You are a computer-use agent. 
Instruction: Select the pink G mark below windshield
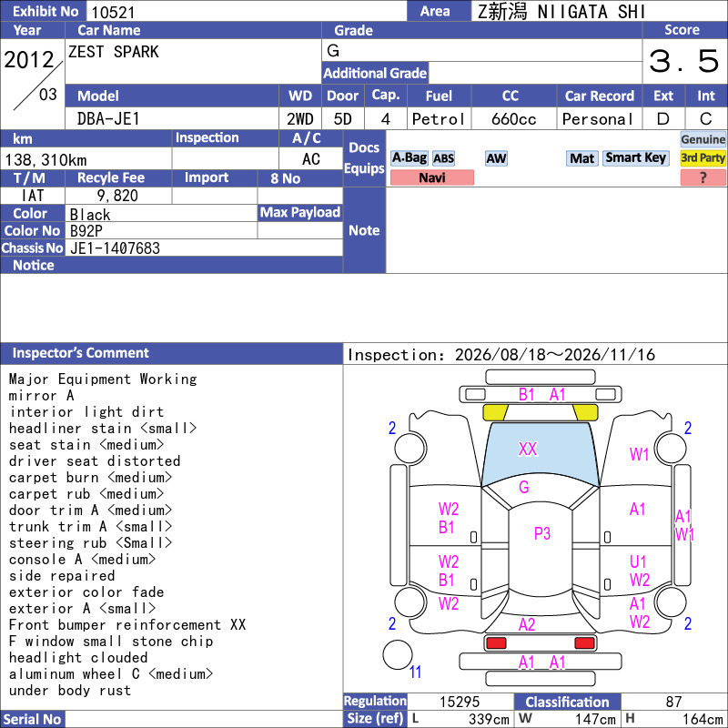click(524, 487)
